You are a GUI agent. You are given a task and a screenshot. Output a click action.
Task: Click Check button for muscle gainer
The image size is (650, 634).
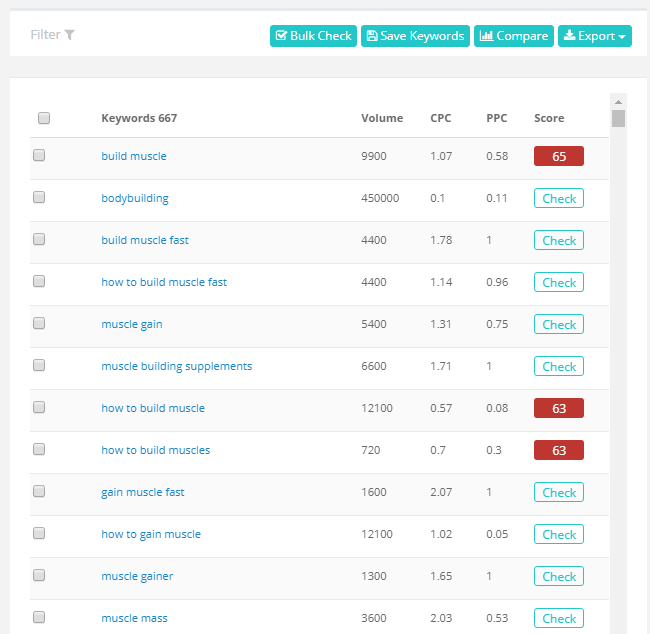(x=558, y=576)
